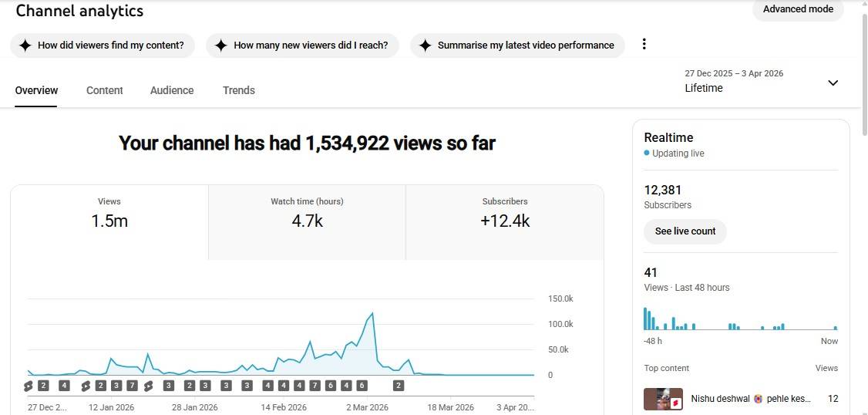Click the video marker labelled 7 near 2 March
Viewport: 868px width, 415px height.
315,386
